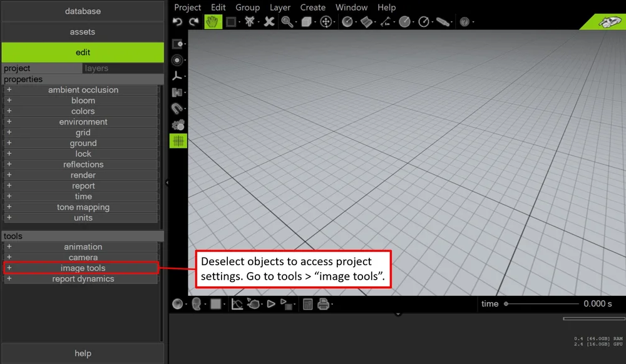Expand the report properties row
The image size is (626, 364).
80,186
